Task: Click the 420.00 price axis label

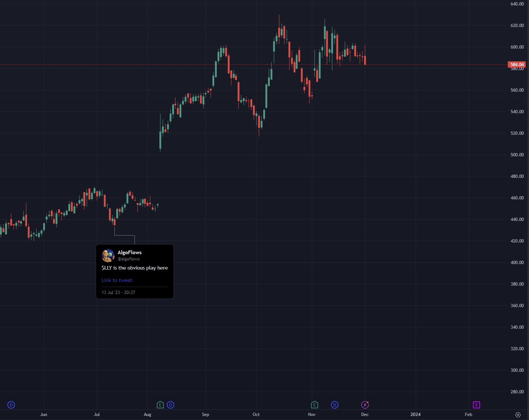Action: click(x=517, y=241)
